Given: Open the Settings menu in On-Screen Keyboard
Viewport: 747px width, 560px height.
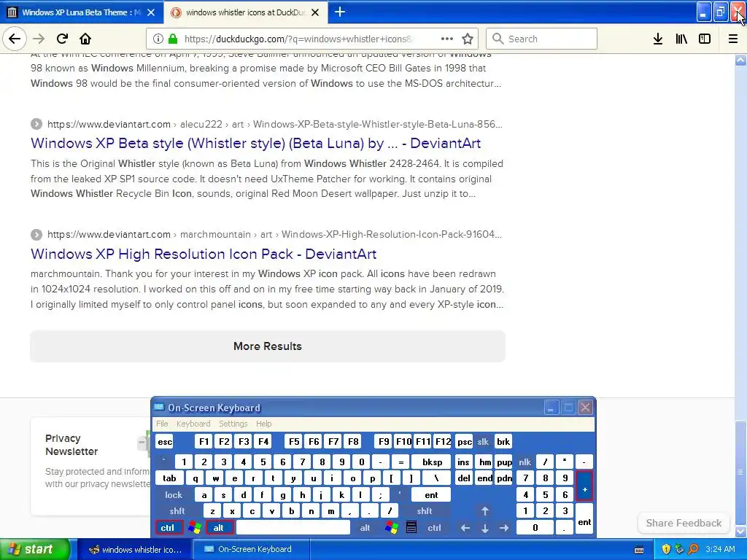Looking at the screenshot, I should (x=233, y=424).
